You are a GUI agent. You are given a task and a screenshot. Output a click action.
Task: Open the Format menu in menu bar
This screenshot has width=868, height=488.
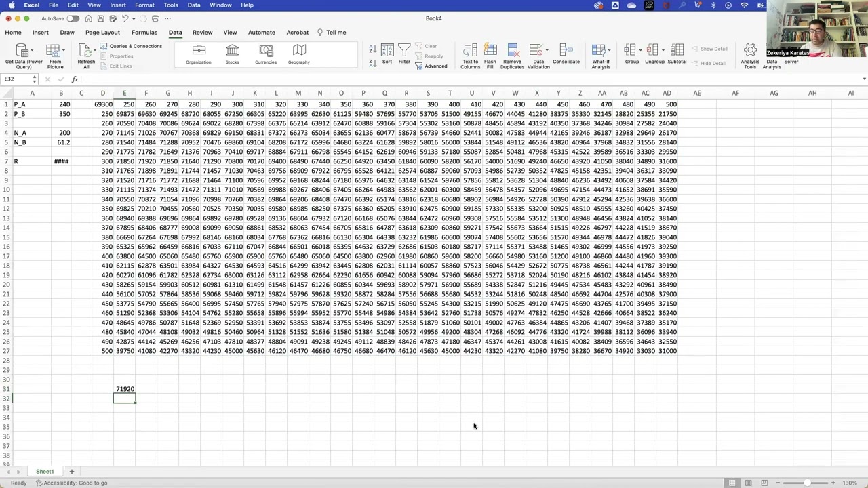(144, 5)
